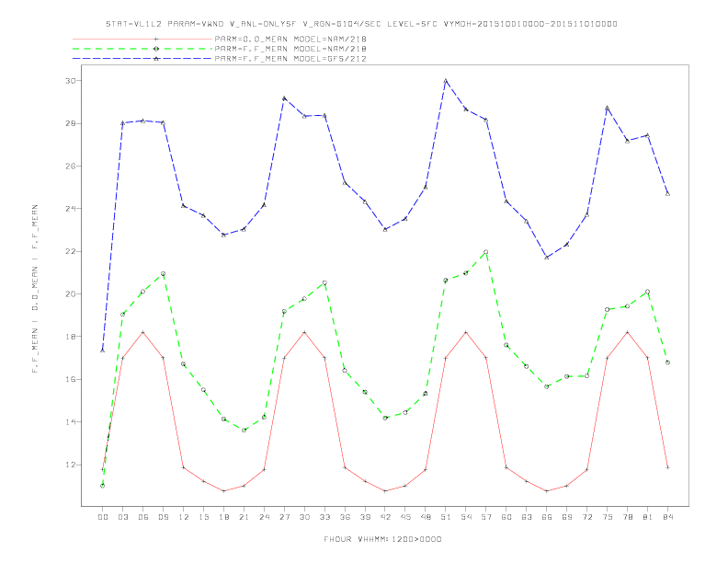Click green NAM circle marker at hour 21
This screenshot has width=728, height=563.
[x=244, y=431]
